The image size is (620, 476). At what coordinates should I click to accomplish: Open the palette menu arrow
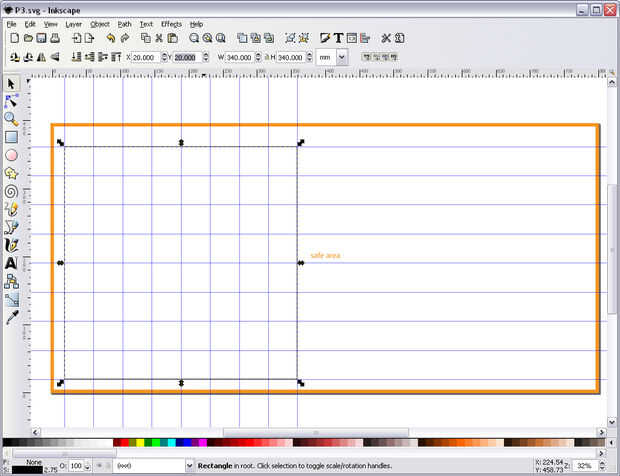(x=612, y=442)
